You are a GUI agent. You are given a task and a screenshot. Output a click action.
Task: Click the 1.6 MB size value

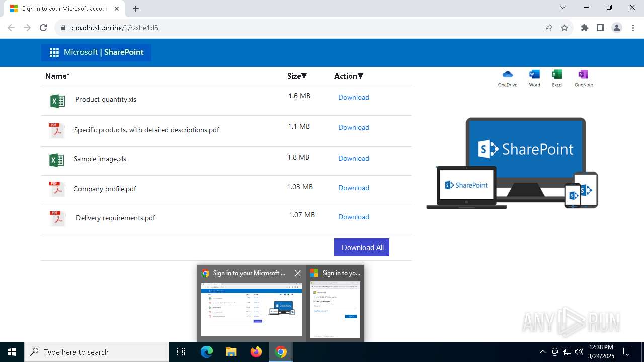[x=299, y=96]
